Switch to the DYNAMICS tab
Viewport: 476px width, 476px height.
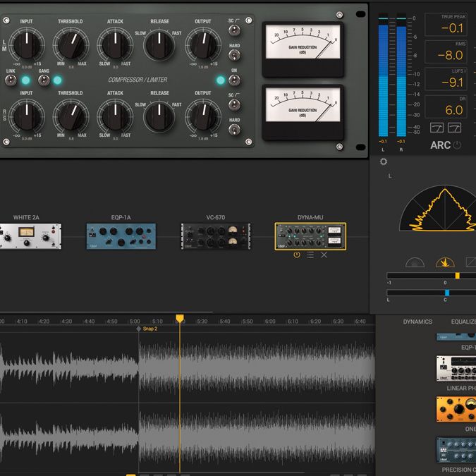click(x=417, y=322)
